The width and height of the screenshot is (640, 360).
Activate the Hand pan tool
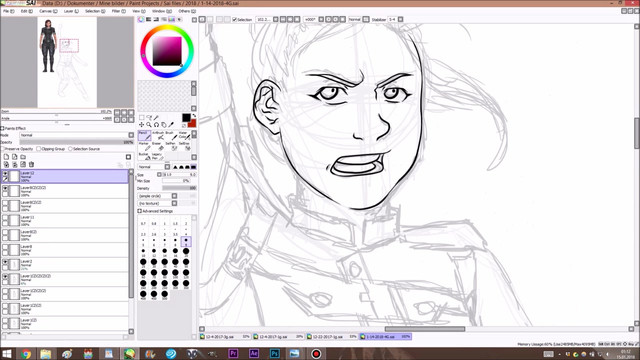pyautogui.click(x=164, y=124)
